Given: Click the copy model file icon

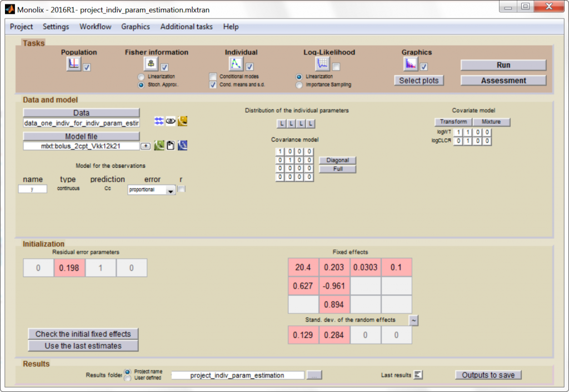Looking at the screenshot, I should (x=171, y=145).
